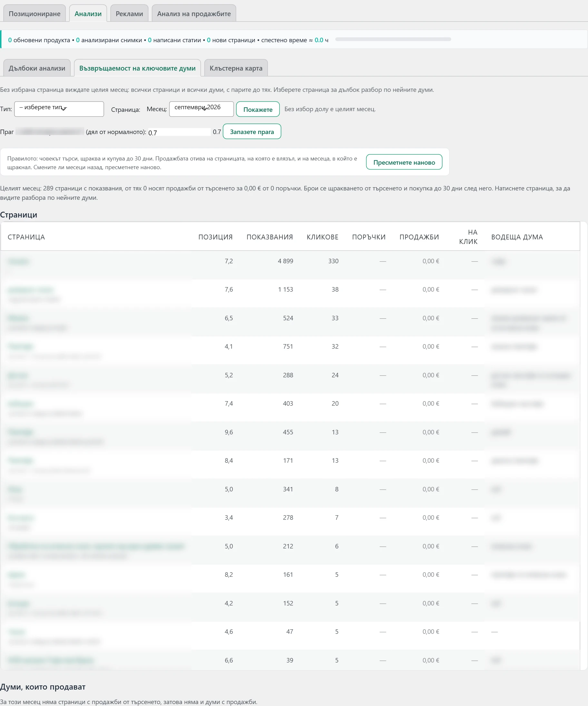
Task: Click the ВОДЕЩА ДУМА column header
Action: pyautogui.click(x=517, y=237)
